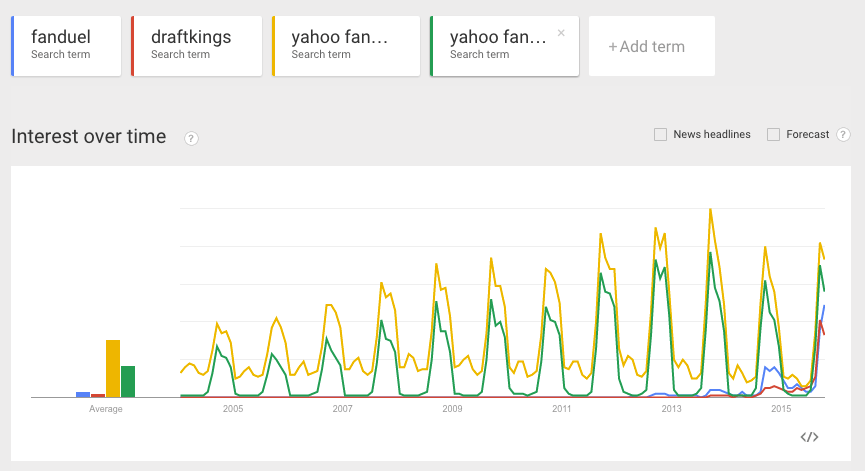Toggle the Forecast checkbox
865x471 pixels.
coord(773,135)
